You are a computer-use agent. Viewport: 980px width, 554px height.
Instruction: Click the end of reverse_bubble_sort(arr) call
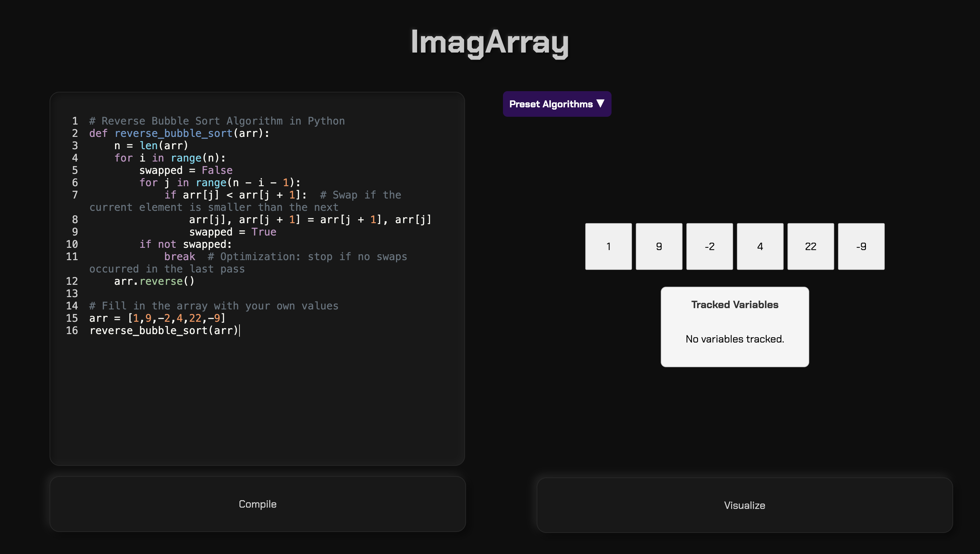pyautogui.click(x=239, y=331)
